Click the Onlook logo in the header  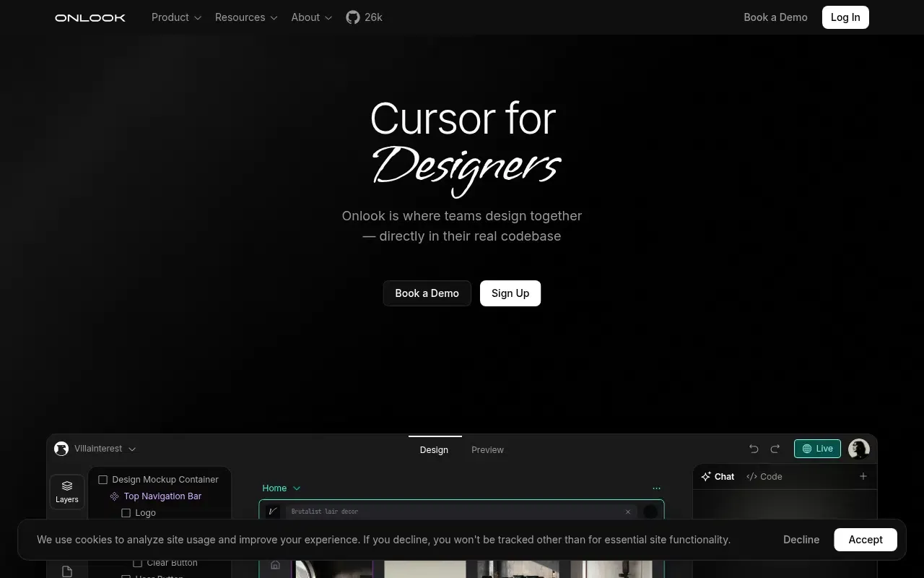point(90,17)
